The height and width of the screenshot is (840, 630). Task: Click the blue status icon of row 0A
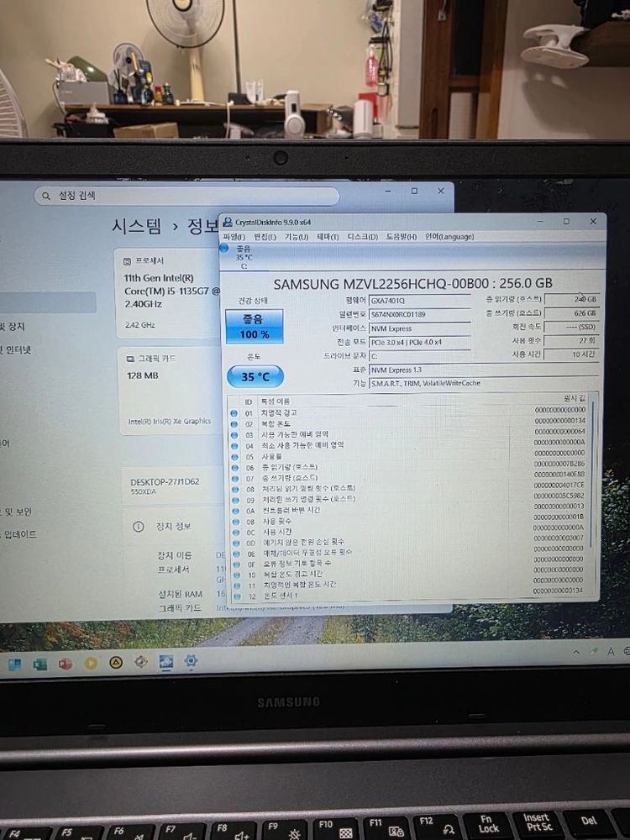(235, 510)
